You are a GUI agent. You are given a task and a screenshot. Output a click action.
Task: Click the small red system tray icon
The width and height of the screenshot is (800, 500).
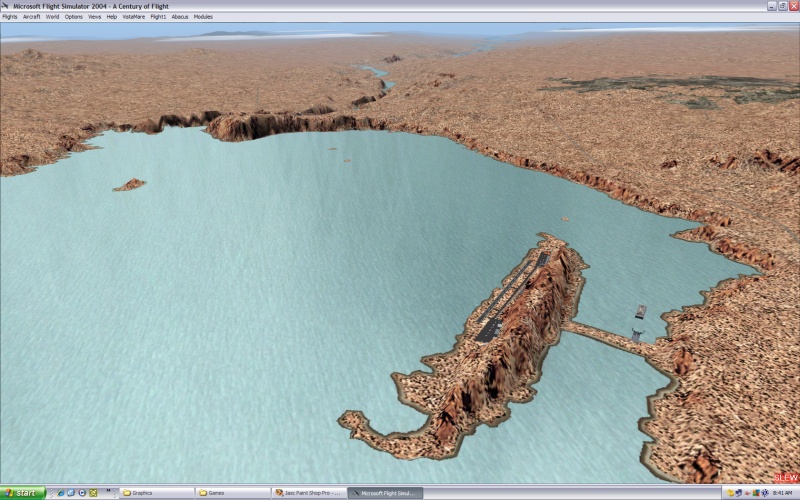(747, 493)
